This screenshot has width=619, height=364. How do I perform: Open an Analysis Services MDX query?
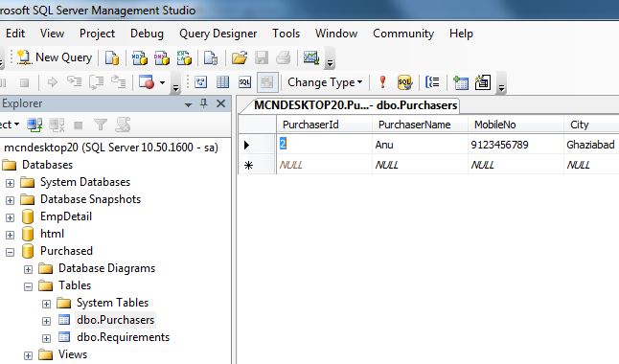click(139, 58)
